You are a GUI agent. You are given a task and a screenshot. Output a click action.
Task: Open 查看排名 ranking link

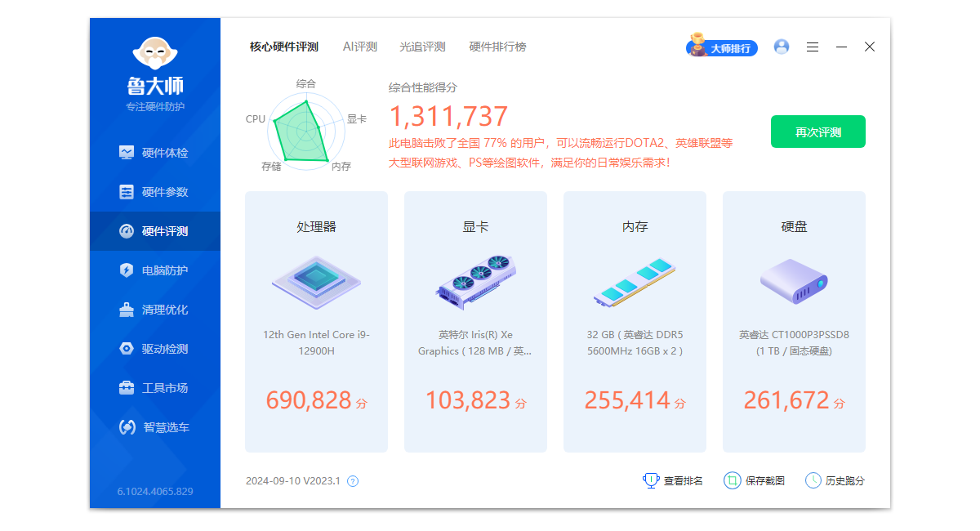(684, 481)
